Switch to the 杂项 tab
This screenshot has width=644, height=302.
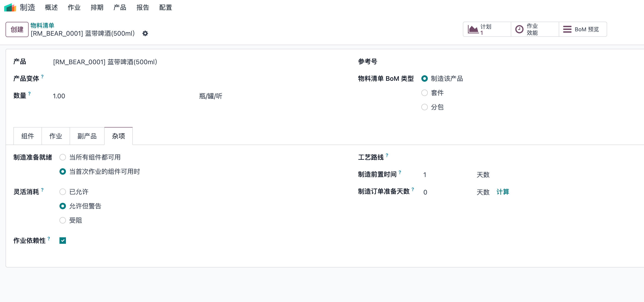[118, 136]
